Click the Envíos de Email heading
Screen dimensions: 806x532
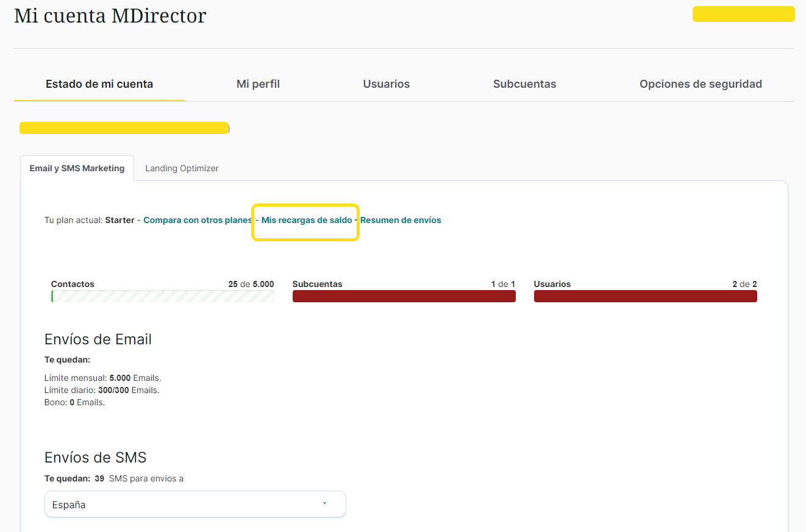(x=98, y=339)
